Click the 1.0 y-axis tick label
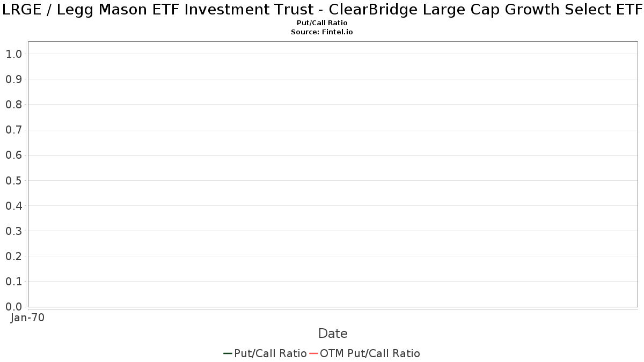 click(13, 54)
